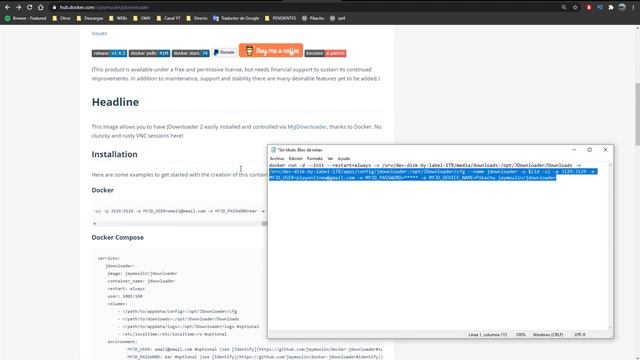Open the Directo bookmarks folder
This screenshot has height=360, width=640.
(x=197, y=18)
